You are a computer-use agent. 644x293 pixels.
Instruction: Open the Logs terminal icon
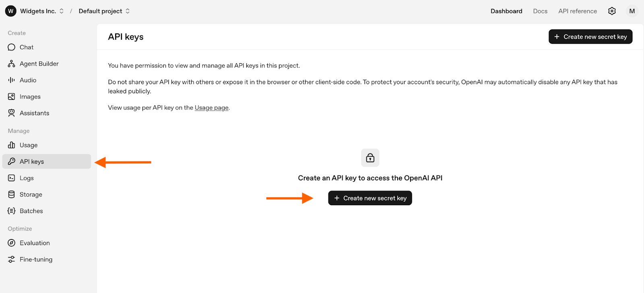[11, 178]
